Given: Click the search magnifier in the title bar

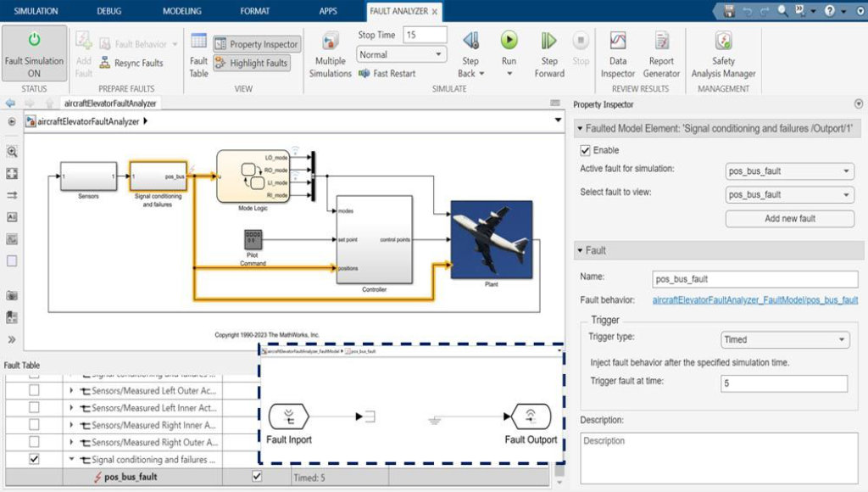Looking at the screenshot, I should 782,10.
